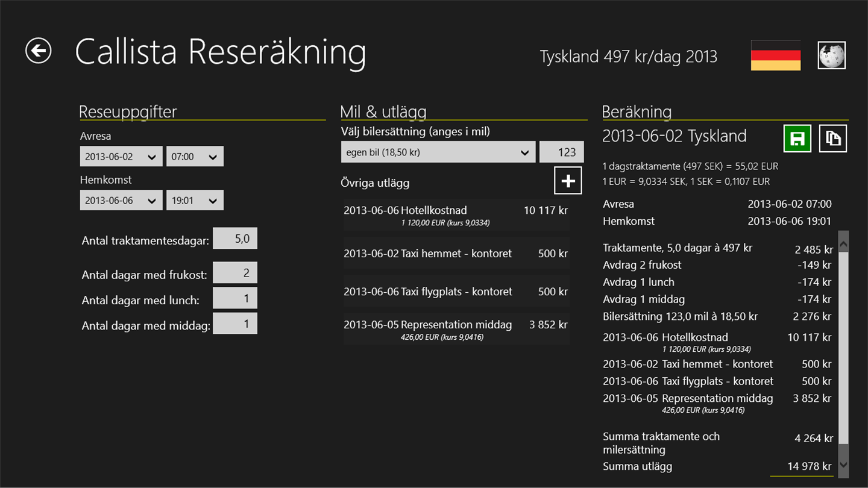This screenshot has width=868, height=488.
Task: Open the Wikipedia globe icon
Action: [832, 55]
